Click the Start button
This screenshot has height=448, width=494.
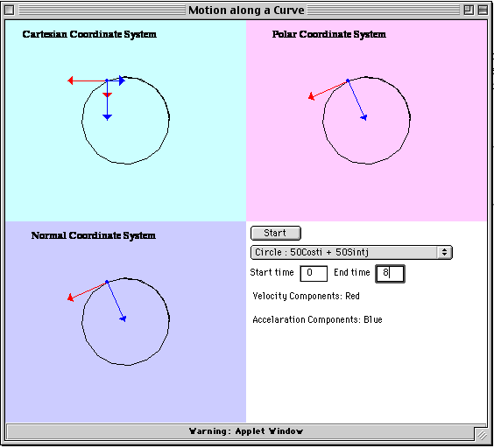(276, 234)
